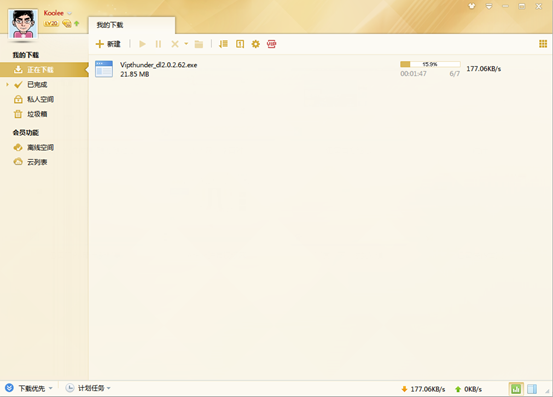Toggle the green speed chart panel icon
553x397 pixels.
[x=516, y=389]
